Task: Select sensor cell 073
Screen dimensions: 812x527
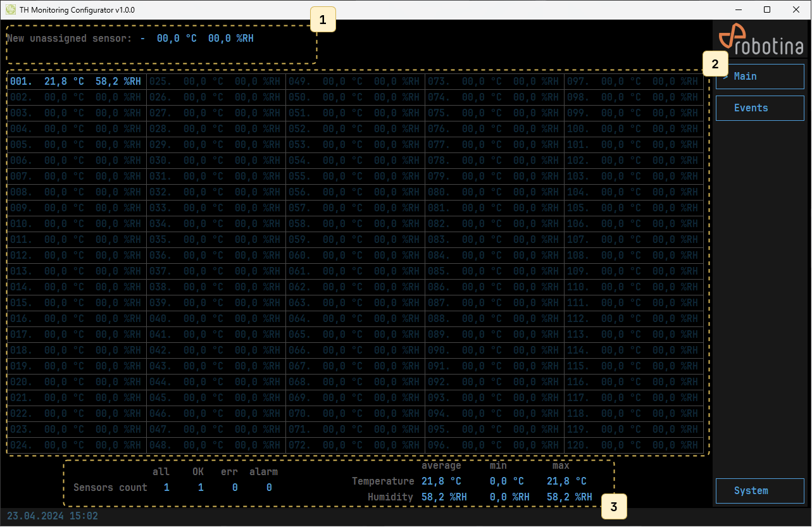Action: point(494,82)
